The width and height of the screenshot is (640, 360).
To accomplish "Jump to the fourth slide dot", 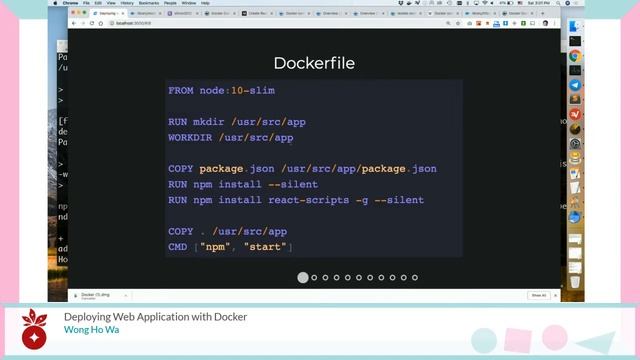I will 336,278.
